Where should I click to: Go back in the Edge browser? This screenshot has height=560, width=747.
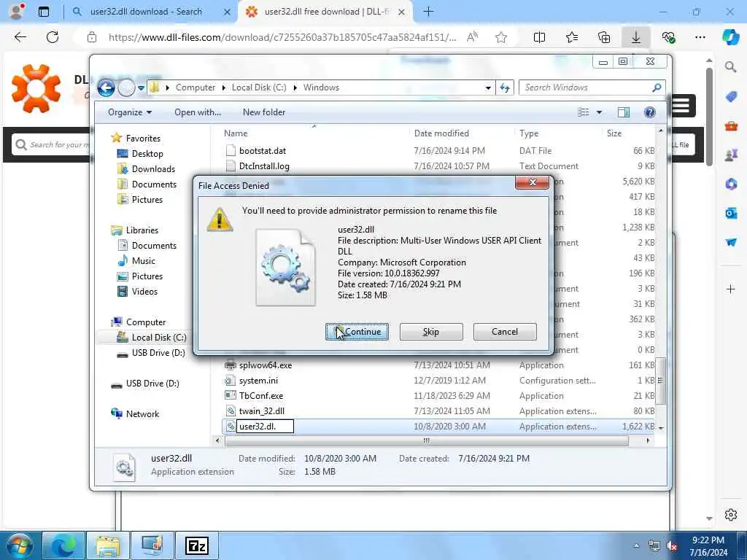pos(20,37)
